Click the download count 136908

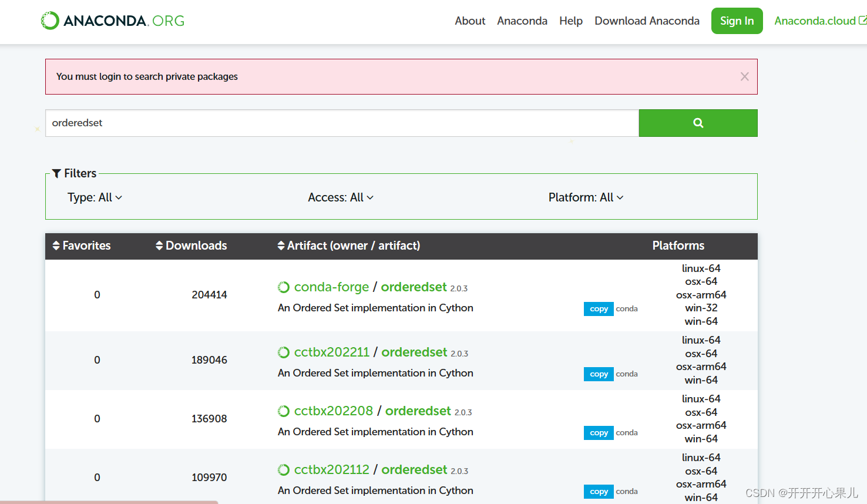(209, 419)
